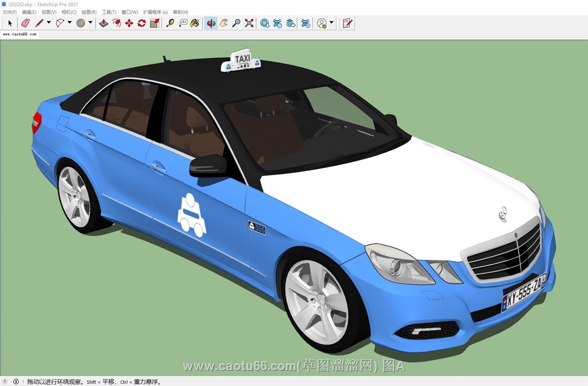Toggle the Orbit tool in toolbar
Image resolution: width=588 pixels, height=386 pixels.
[x=211, y=23]
